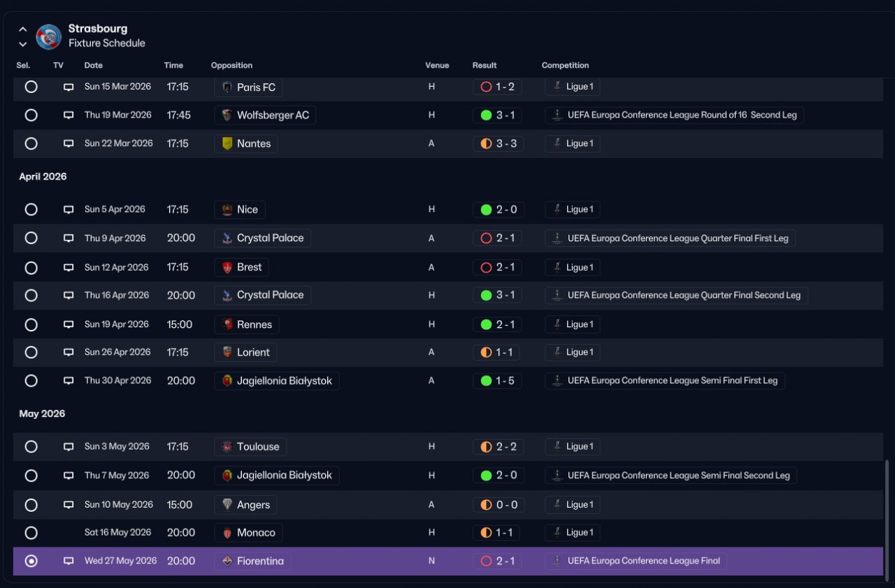Click the Angers club badge
The image size is (895, 588).
pyautogui.click(x=227, y=505)
